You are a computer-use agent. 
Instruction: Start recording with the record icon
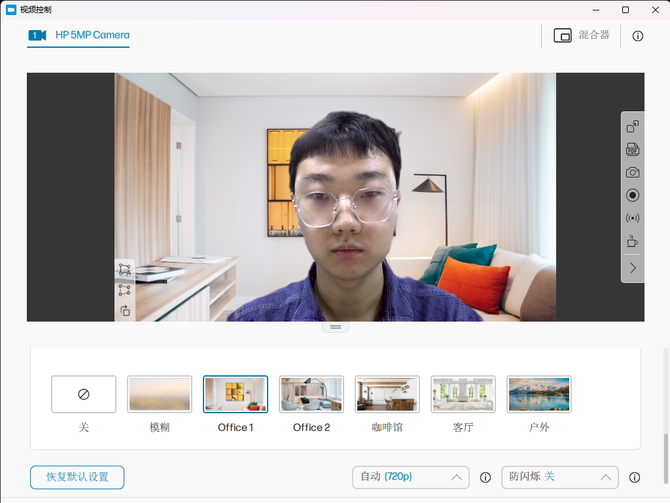coord(632,195)
